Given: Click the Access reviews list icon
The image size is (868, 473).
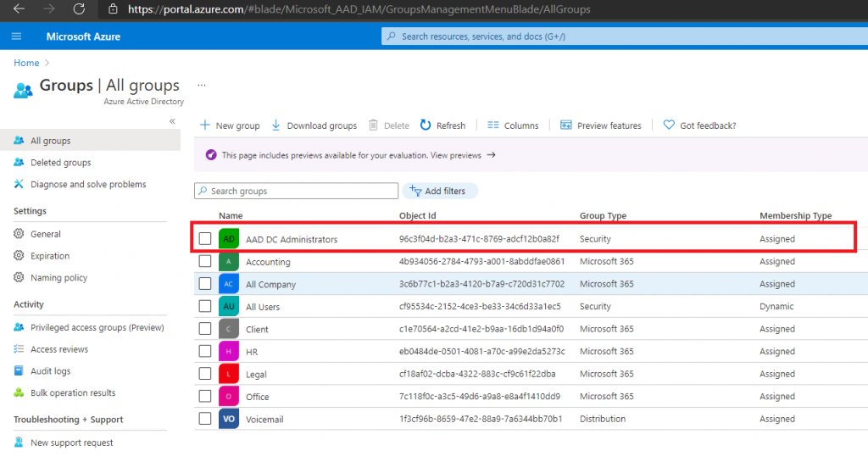Looking at the screenshot, I should [x=19, y=349].
